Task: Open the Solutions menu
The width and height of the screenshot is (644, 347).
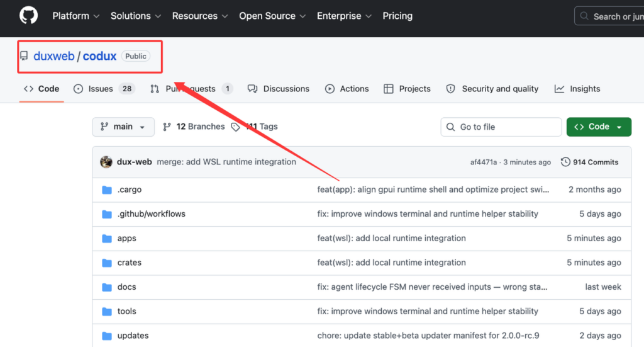Action: pos(136,16)
